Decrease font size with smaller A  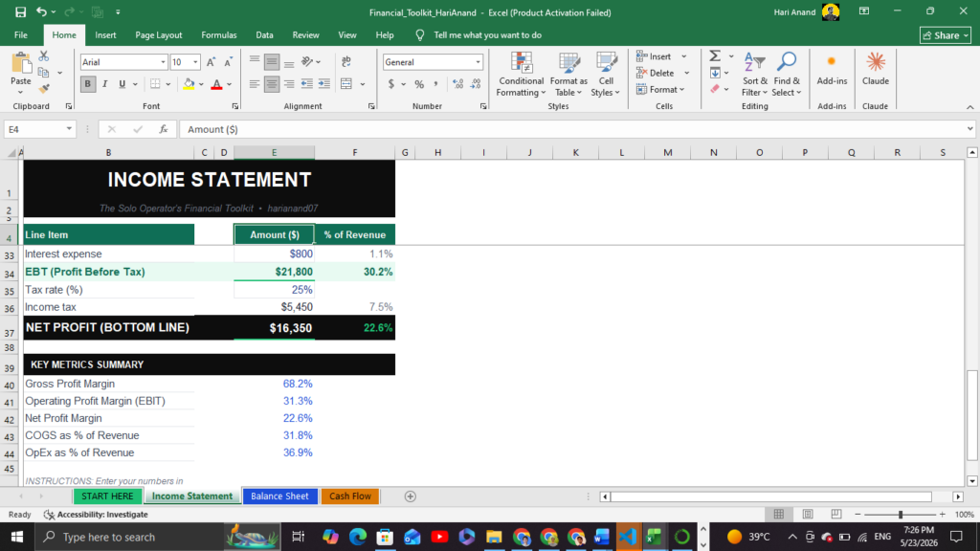pos(228,62)
